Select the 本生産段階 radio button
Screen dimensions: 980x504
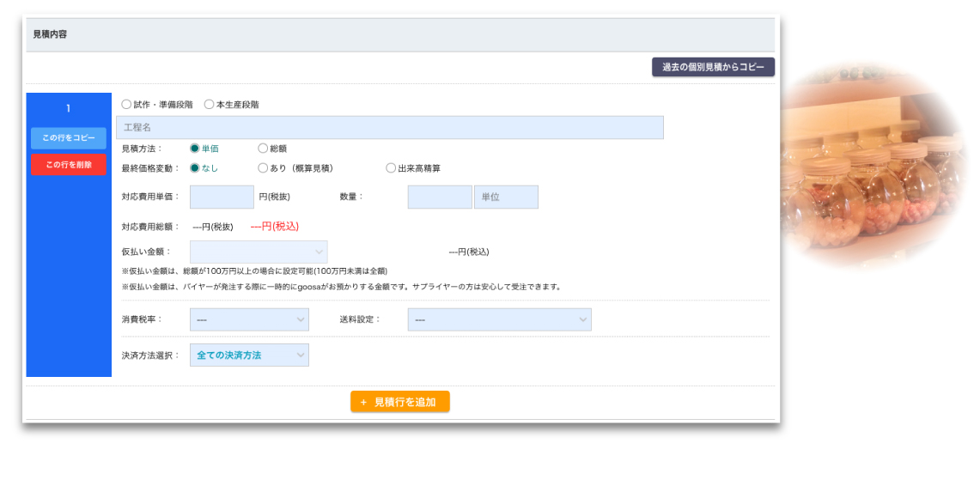(x=209, y=105)
